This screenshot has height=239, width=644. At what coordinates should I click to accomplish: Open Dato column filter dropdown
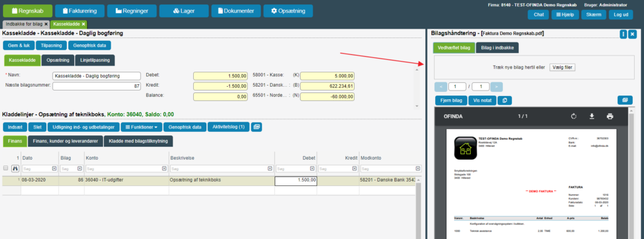pos(54,168)
